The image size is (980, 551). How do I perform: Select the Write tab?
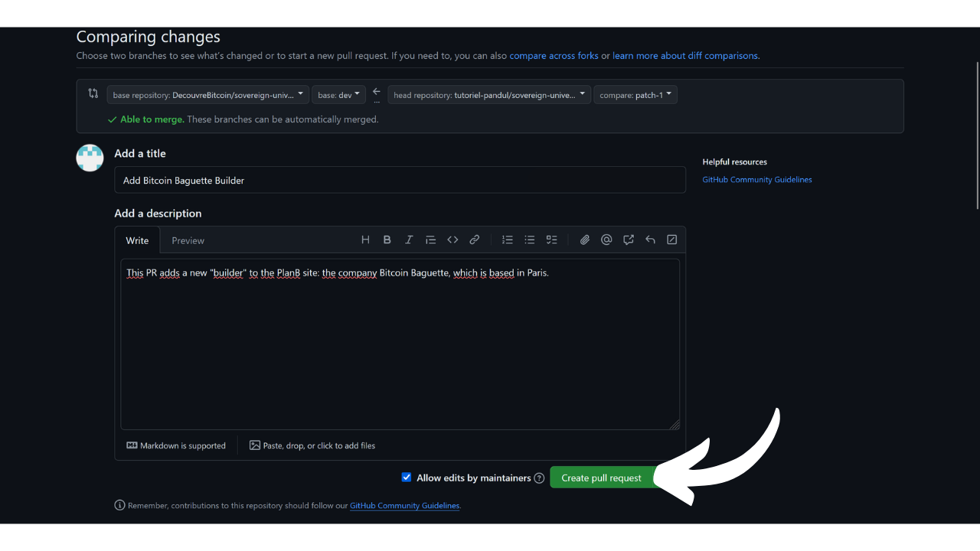(137, 240)
